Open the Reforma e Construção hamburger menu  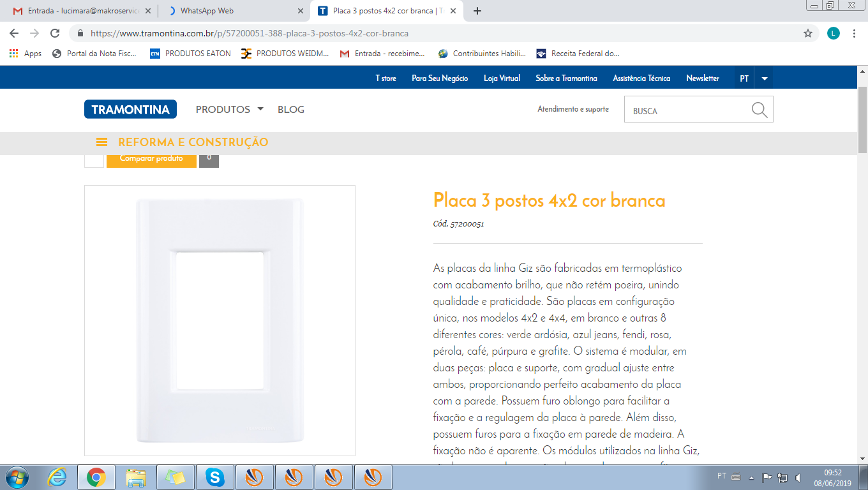101,142
